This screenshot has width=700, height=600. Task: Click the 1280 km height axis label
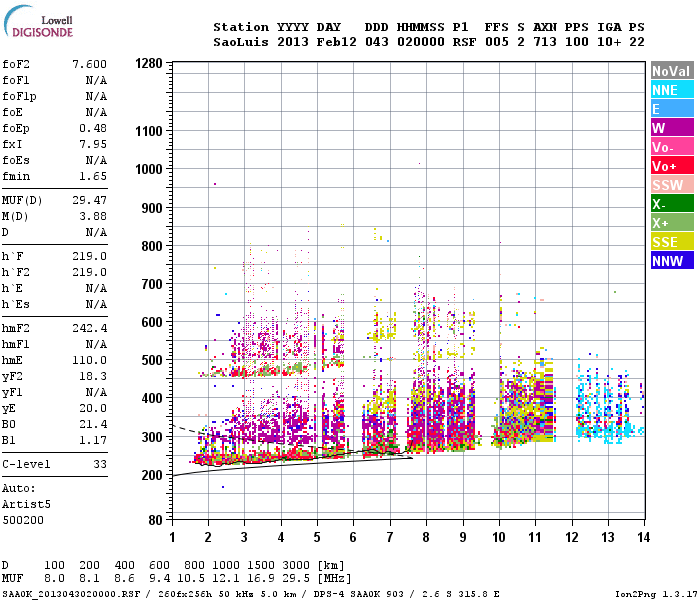coord(149,63)
